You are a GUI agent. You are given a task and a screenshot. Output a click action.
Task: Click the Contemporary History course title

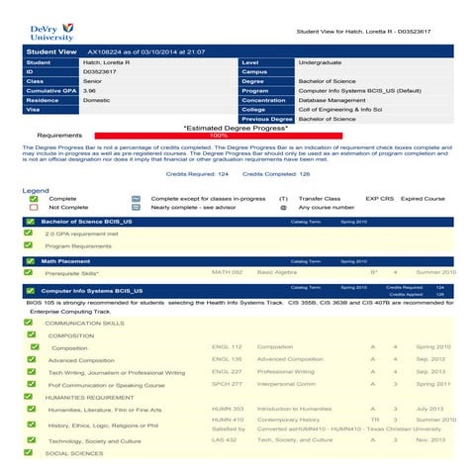(288, 420)
